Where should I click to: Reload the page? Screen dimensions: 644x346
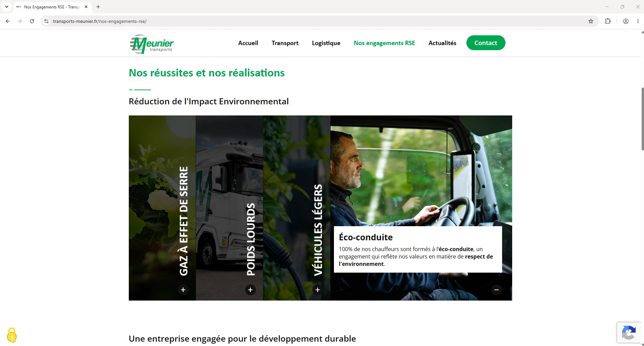(32, 21)
